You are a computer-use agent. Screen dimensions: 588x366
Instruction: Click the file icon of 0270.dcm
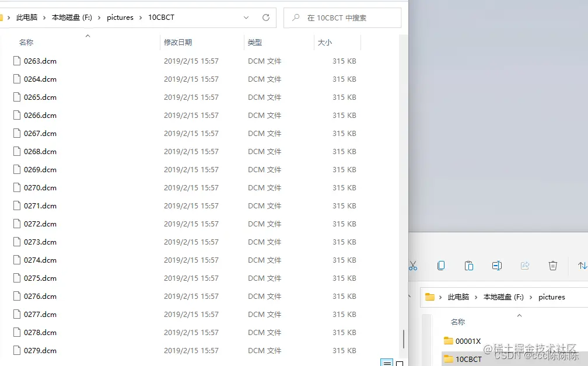[17, 187]
